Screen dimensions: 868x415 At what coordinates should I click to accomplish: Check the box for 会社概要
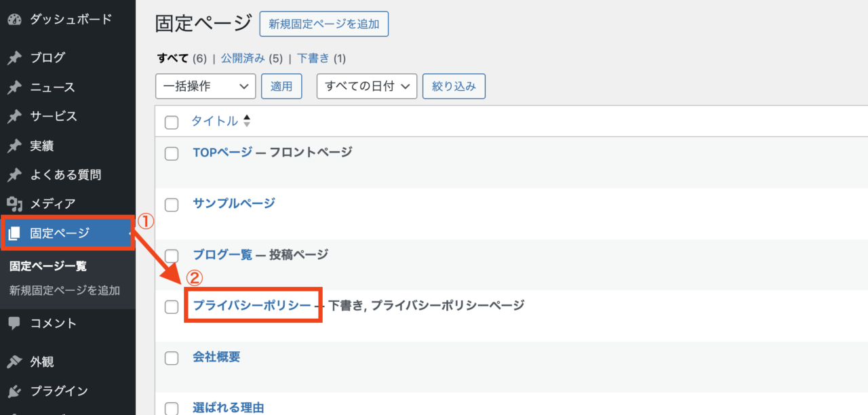click(172, 358)
